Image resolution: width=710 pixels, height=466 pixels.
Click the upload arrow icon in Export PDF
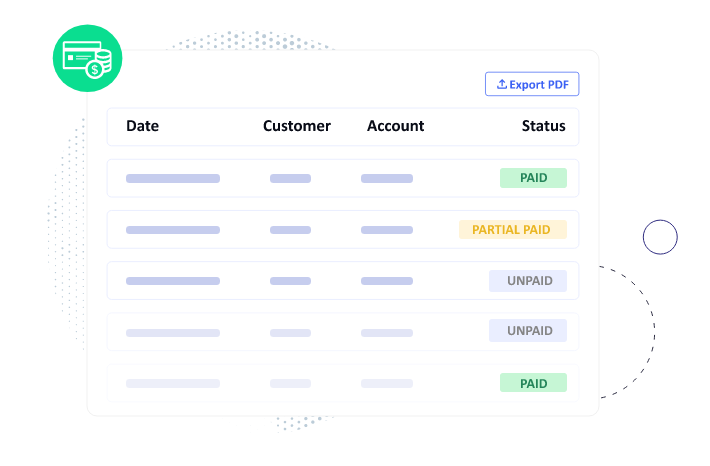point(501,84)
